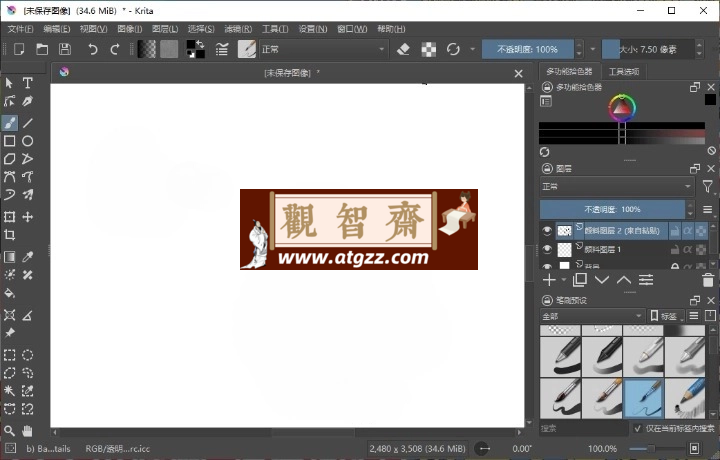
Task: Adjust brush 大小 7.50 slider
Action: 648,49
